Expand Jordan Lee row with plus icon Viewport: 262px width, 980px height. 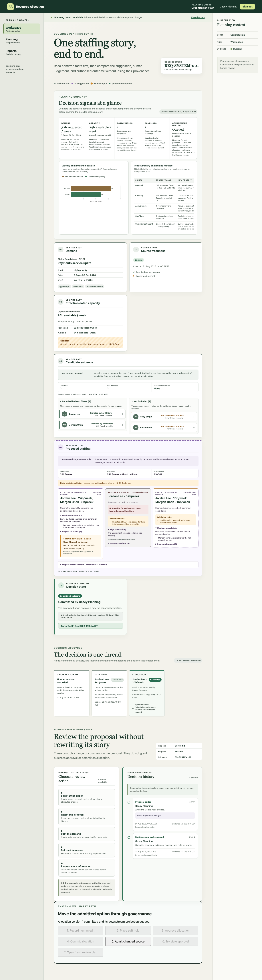[122, 414]
